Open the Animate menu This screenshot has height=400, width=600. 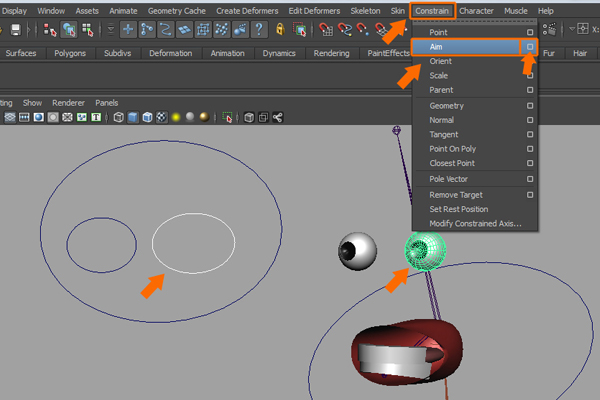(123, 11)
